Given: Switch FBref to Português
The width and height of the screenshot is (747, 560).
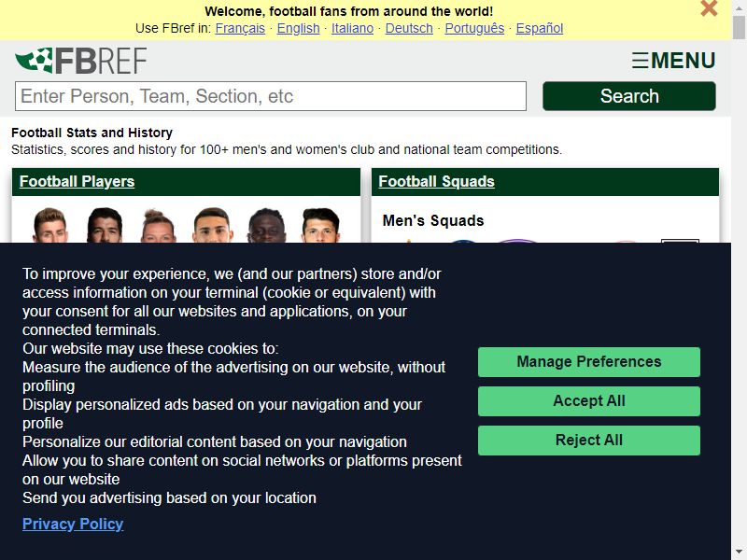Looking at the screenshot, I should pyautogui.click(x=474, y=28).
